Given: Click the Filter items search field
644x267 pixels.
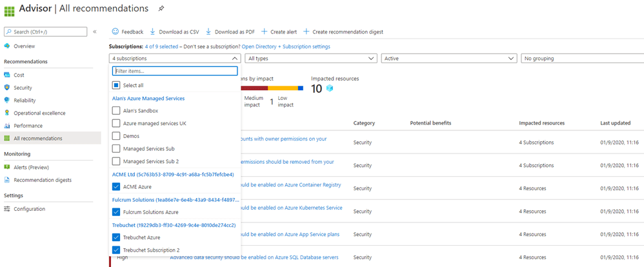Looking at the screenshot, I should (175, 71).
